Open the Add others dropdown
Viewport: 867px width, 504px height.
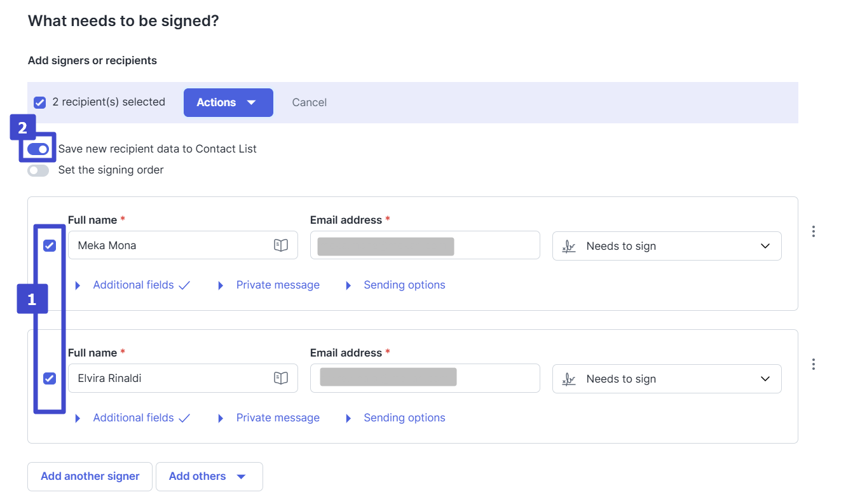click(208, 476)
